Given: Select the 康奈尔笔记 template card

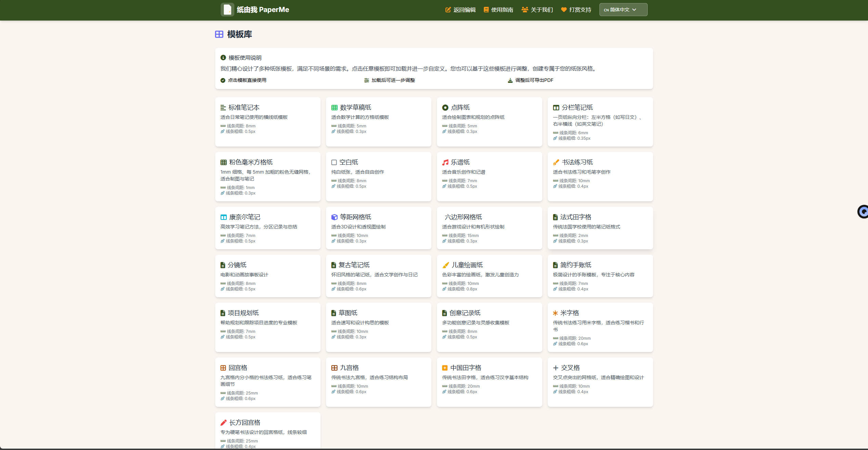Looking at the screenshot, I should click(x=268, y=228).
